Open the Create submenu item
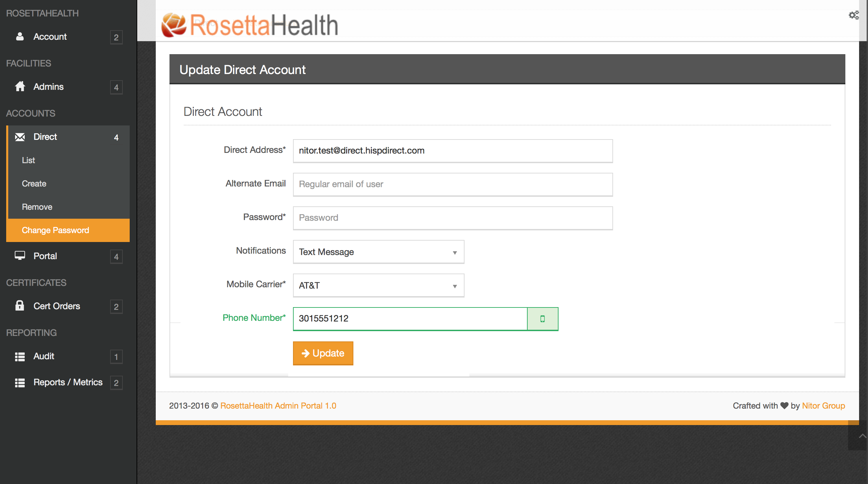The height and width of the screenshot is (484, 868). pyautogui.click(x=34, y=184)
